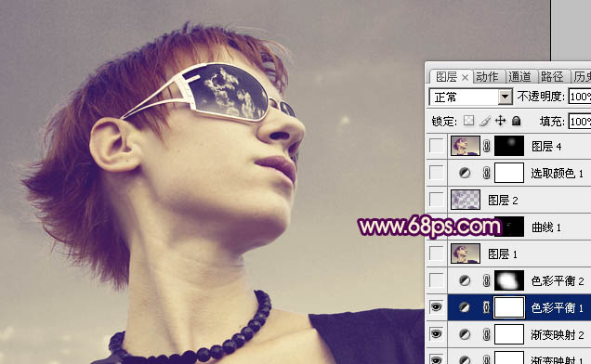
Task: Open the 正常 blend mode dropdown
Action: tap(506, 97)
